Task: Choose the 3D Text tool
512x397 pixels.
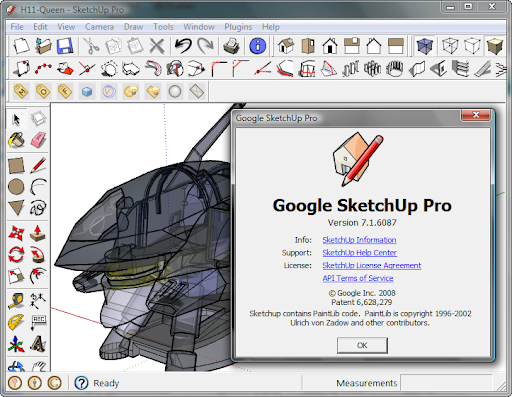Action: pyautogui.click(x=38, y=344)
